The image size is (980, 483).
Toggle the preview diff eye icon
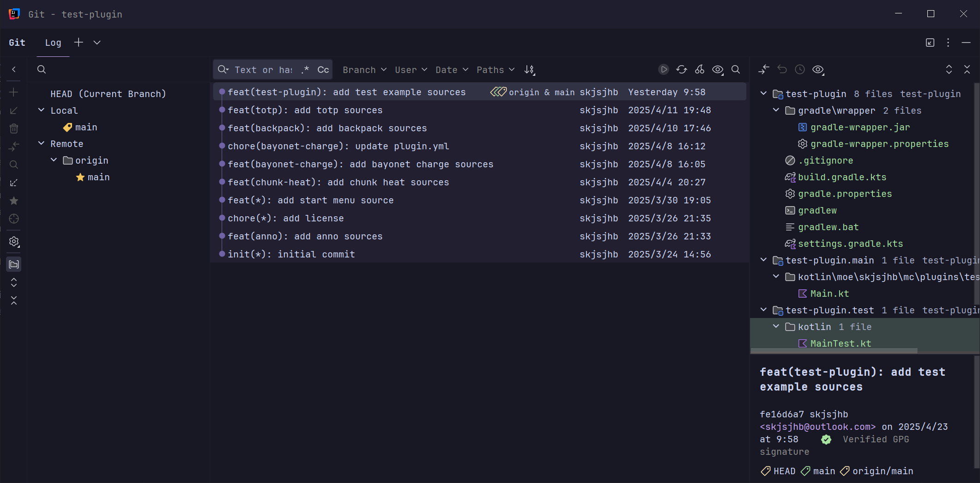818,69
